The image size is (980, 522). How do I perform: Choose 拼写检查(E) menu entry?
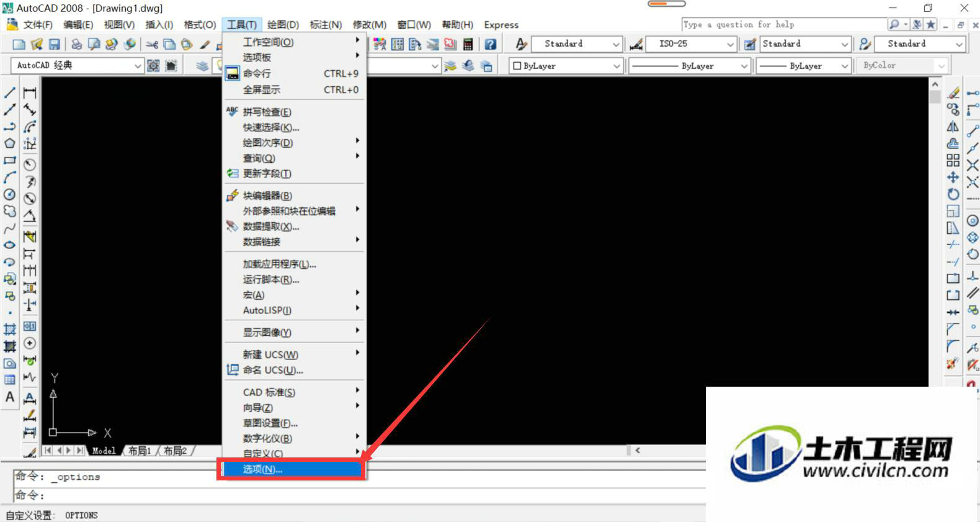pyautogui.click(x=295, y=112)
